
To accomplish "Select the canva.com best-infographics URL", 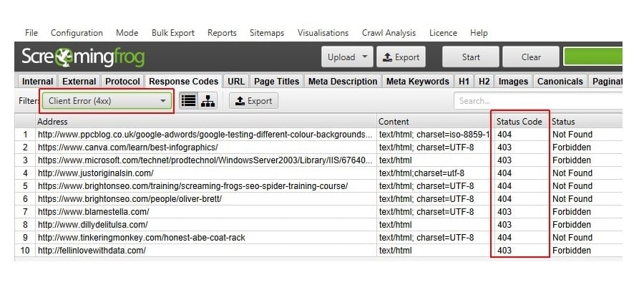I will coord(128,147).
